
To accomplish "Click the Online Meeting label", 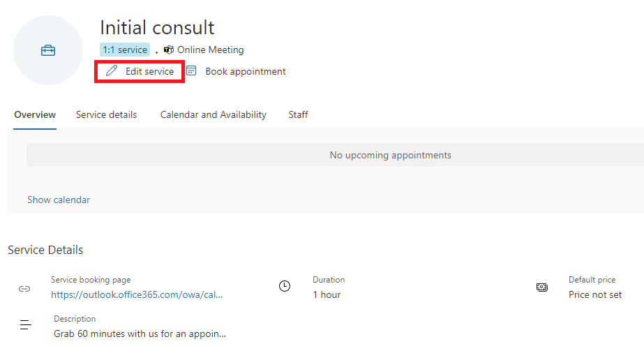I will coord(211,50).
